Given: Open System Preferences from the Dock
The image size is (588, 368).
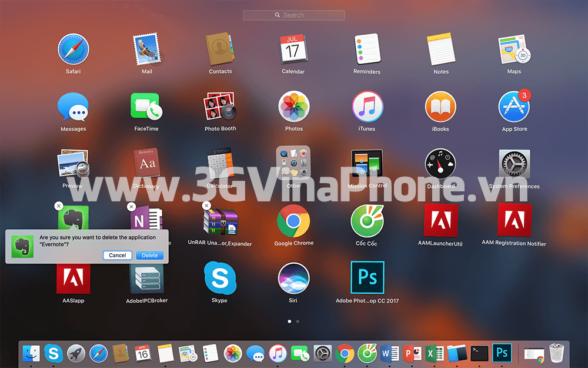Looking at the screenshot, I should point(322,353).
